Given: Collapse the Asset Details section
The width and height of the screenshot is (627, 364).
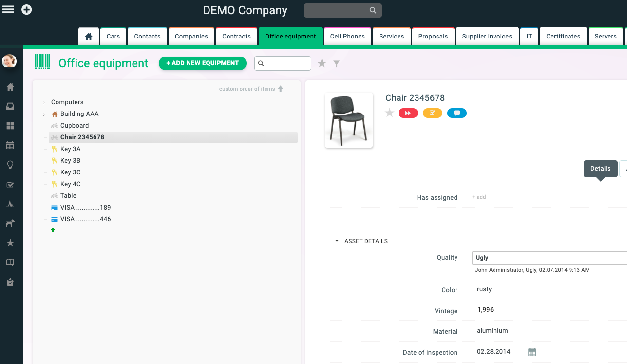Looking at the screenshot, I should pyautogui.click(x=337, y=241).
